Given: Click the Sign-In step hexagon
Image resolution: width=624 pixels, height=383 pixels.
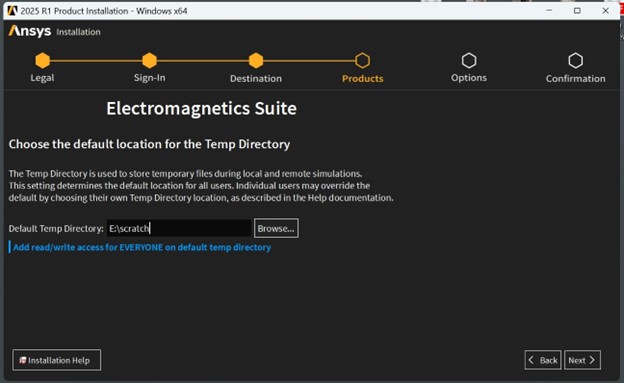Looking at the screenshot, I should tap(149, 61).
